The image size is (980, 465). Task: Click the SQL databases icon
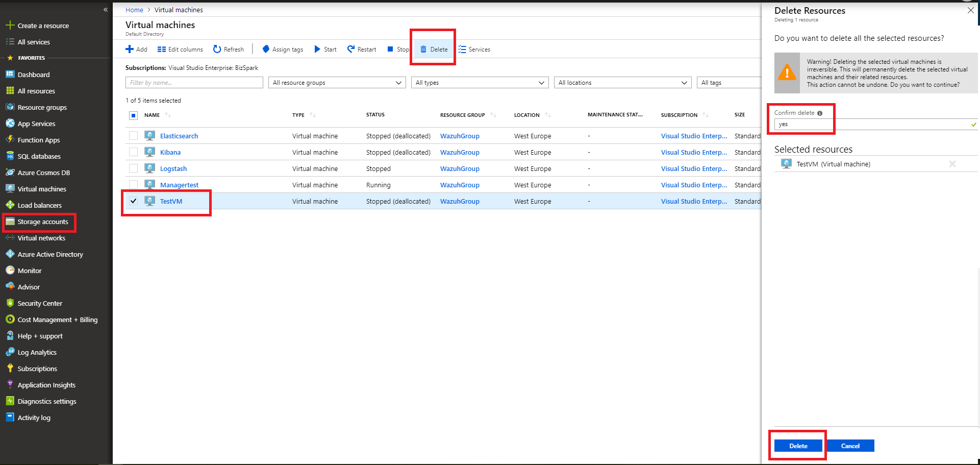pyautogui.click(x=10, y=156)
